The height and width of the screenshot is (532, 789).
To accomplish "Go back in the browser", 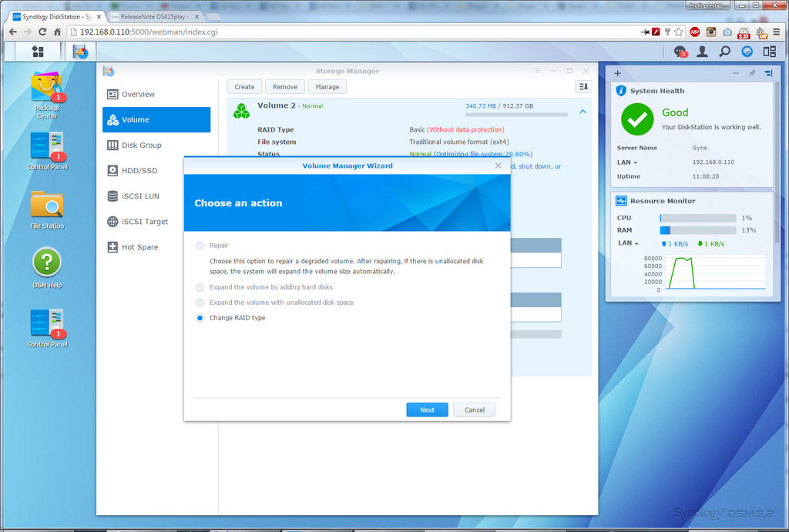I will point(13,32).
